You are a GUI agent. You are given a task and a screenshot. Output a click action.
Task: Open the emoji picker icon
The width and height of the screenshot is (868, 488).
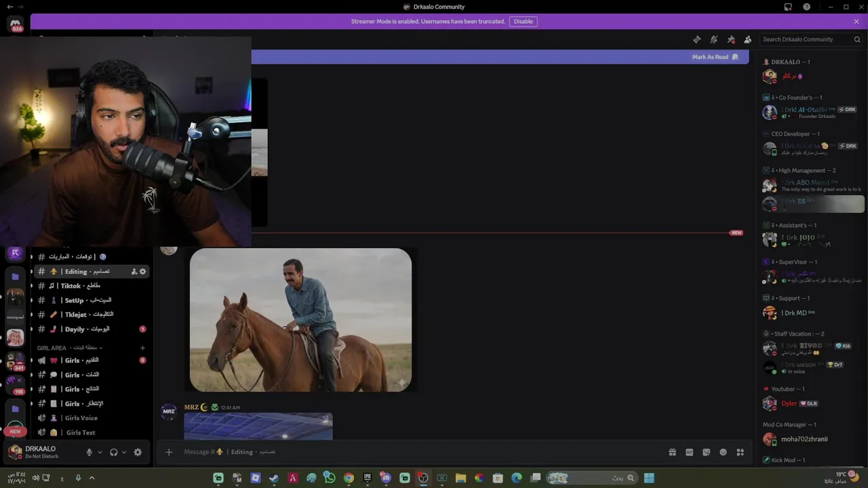(723, 452)
